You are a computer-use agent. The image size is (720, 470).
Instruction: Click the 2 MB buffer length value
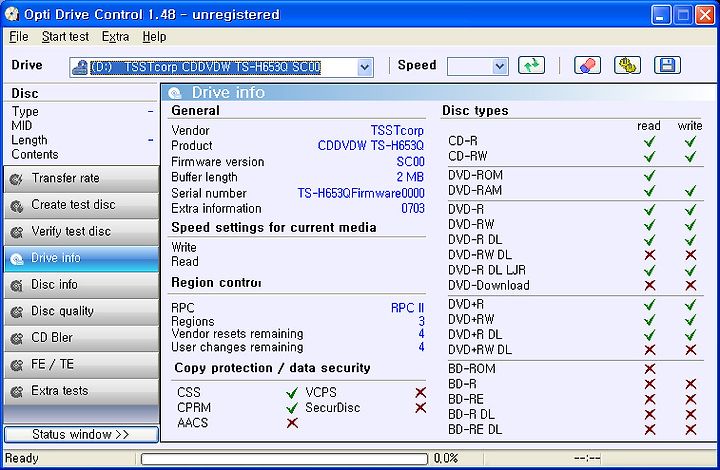click(410, 177)
